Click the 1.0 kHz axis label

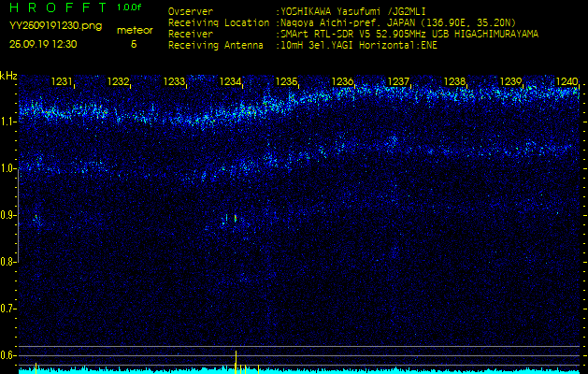pos(8,168)
